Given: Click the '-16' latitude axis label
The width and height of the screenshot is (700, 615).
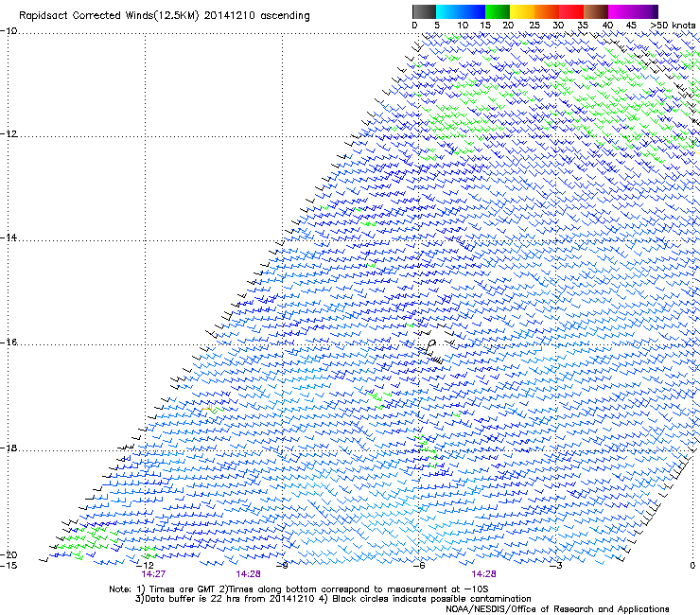Looking at the screenshot, I should click(9, 343).
